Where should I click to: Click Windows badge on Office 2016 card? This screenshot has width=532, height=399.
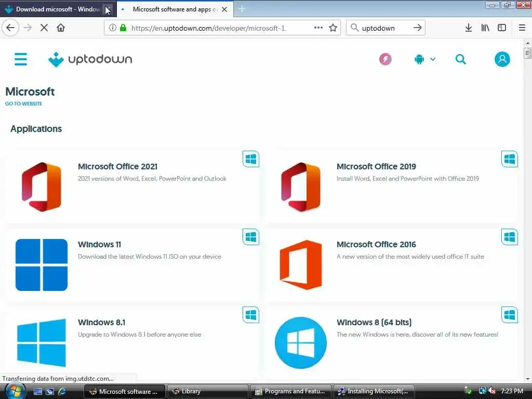(x=510, y=237)
